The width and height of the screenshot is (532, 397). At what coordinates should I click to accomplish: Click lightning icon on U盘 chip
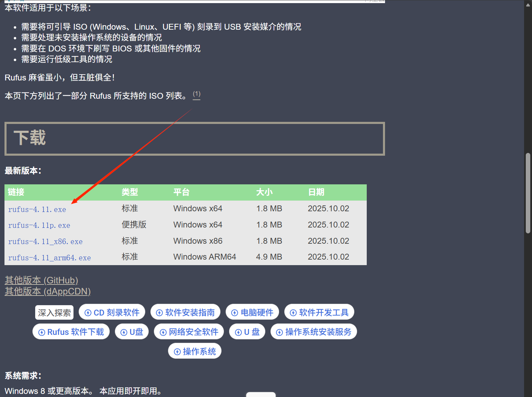[124, 332]
